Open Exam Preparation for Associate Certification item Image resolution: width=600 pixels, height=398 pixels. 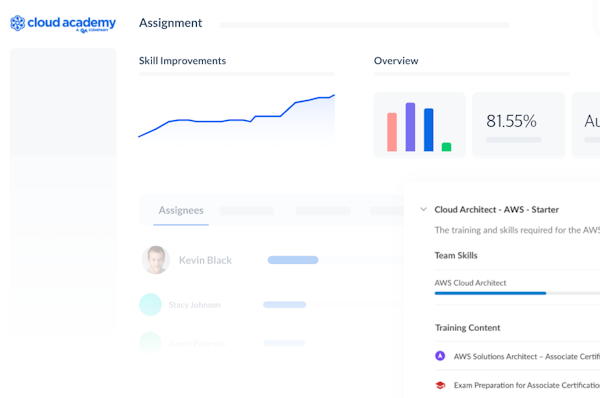(527, 385)
